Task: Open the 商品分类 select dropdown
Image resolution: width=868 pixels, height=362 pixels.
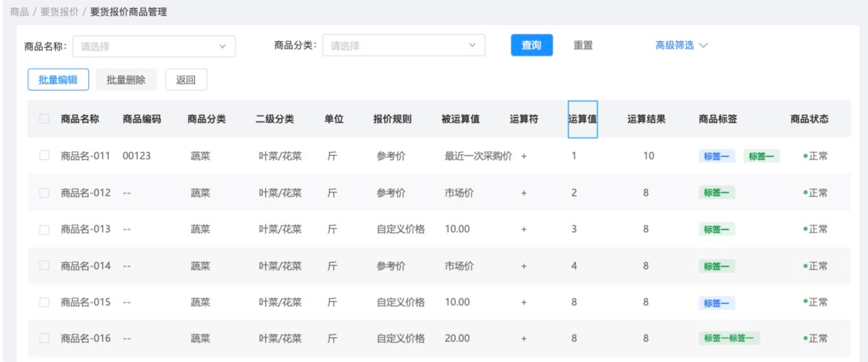Action: click(x=404, y=45)
